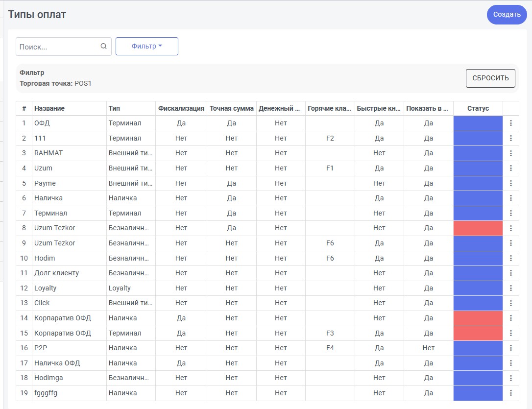
Task: Focus the Поиск search field
Action: pos(64,47)
